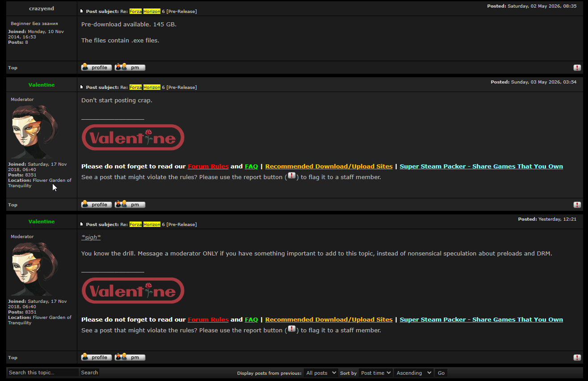Open the Super Steam Packer link in the Yesterday post
The height and width of the screenshot is (381, 588).
[481, 320]
